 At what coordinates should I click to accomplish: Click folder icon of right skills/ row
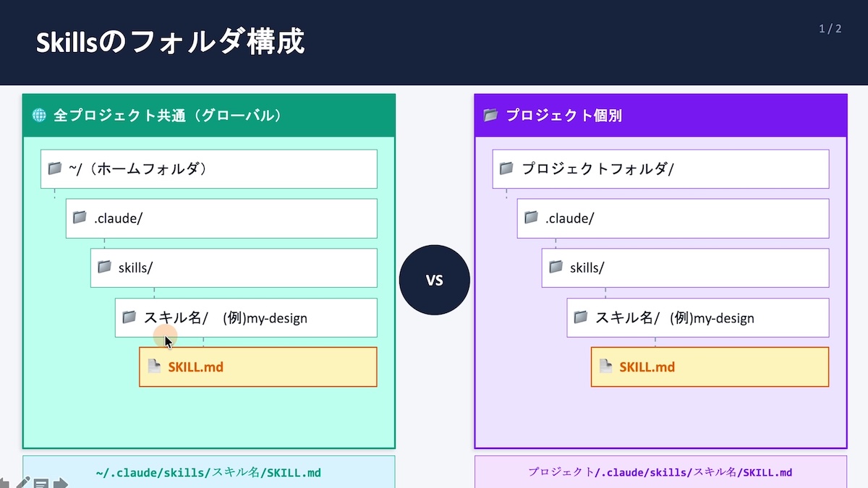[x=556, y=267]
